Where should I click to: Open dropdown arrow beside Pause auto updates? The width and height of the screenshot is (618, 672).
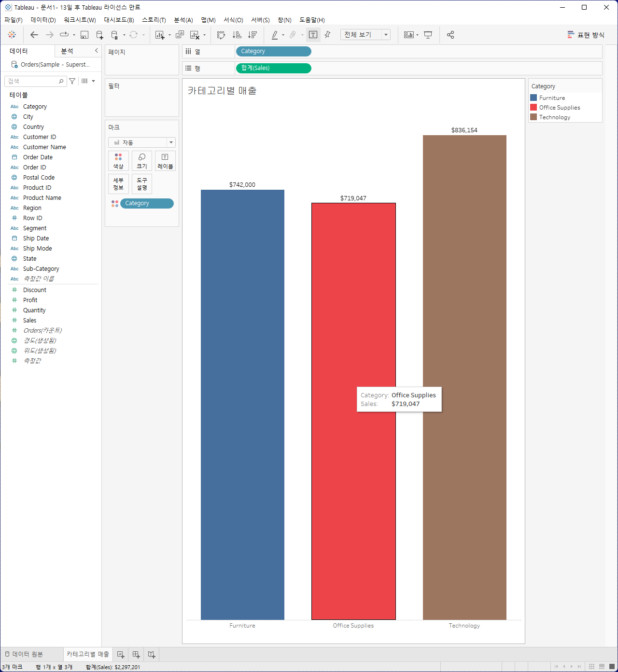[124, 35]
